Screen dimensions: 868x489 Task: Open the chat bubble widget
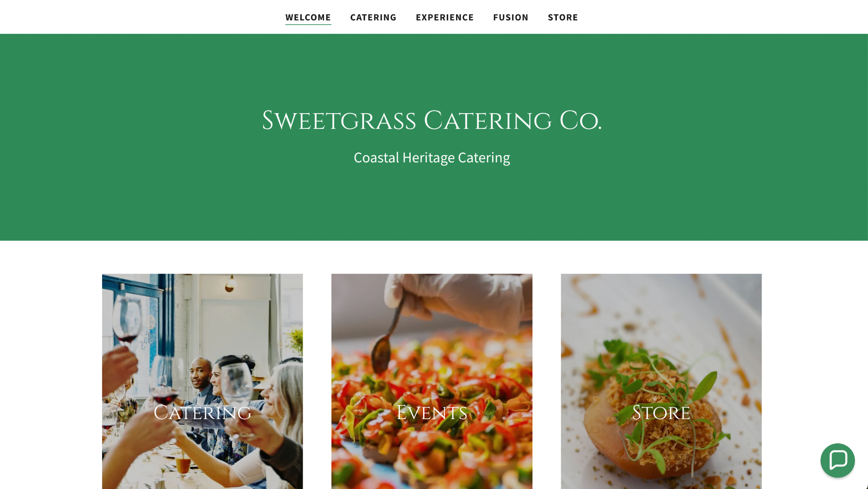tap(837, 460)
